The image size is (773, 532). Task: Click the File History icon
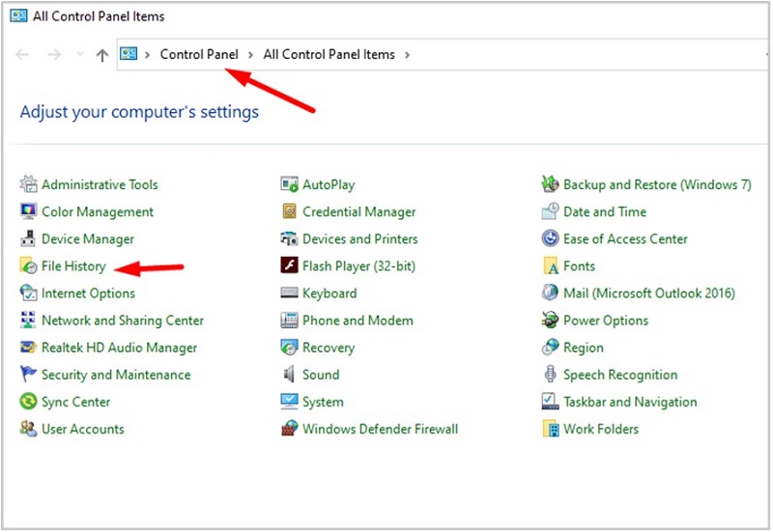click(28, 266)
